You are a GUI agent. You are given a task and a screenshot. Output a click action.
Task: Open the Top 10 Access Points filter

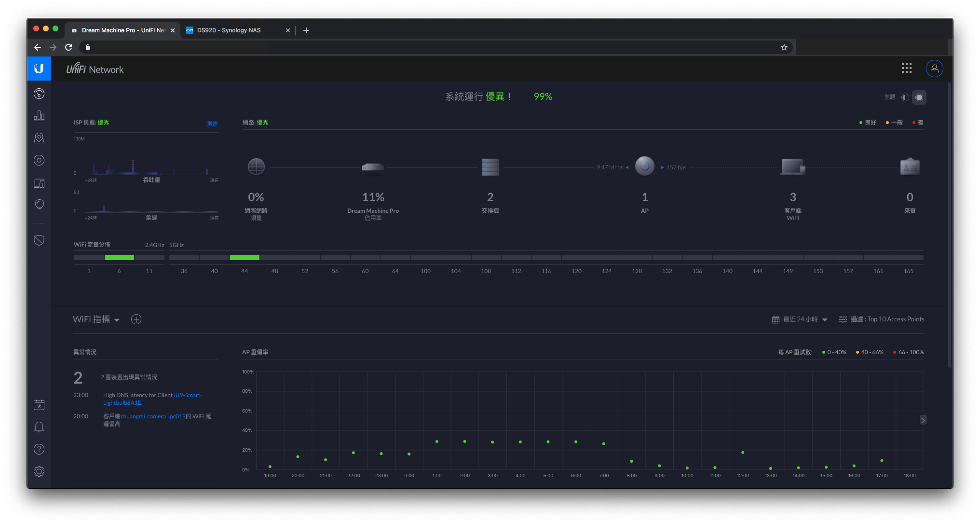click(882, 319)
